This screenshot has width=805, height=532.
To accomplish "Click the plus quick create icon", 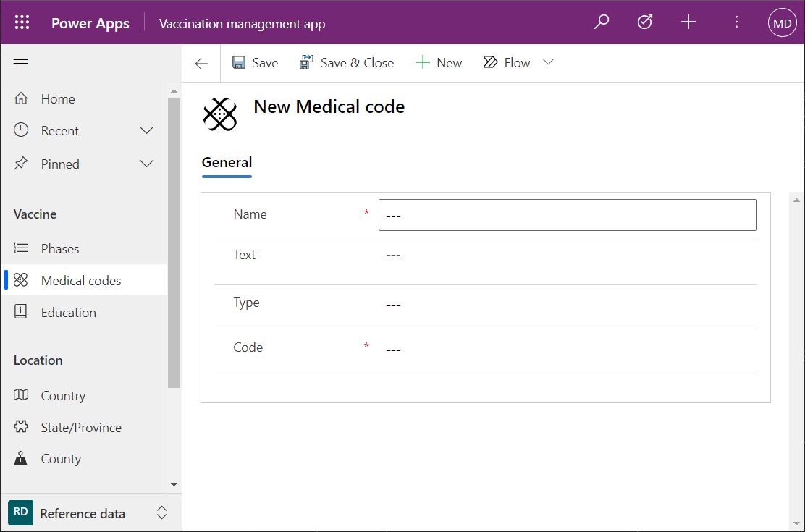I will pos(688,22).
